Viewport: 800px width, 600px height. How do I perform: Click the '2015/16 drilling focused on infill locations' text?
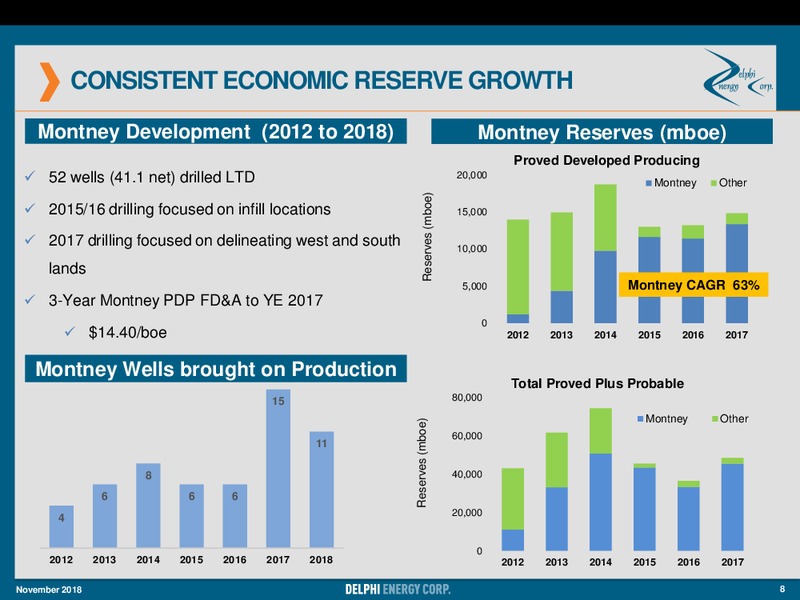point(189,209)
